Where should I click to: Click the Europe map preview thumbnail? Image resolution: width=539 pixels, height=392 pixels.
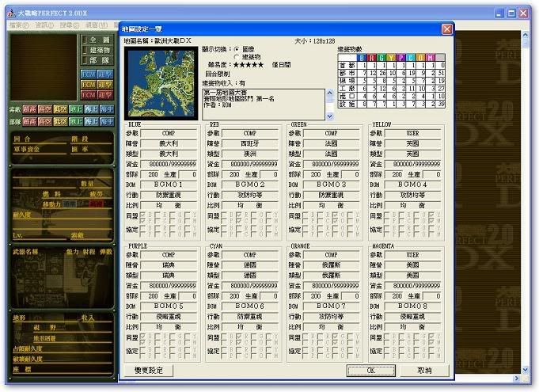[161, 83]
